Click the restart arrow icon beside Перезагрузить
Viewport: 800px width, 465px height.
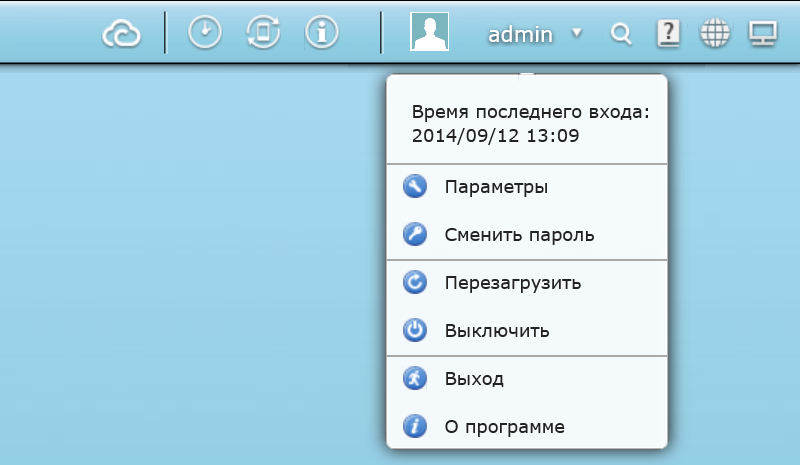415,282
